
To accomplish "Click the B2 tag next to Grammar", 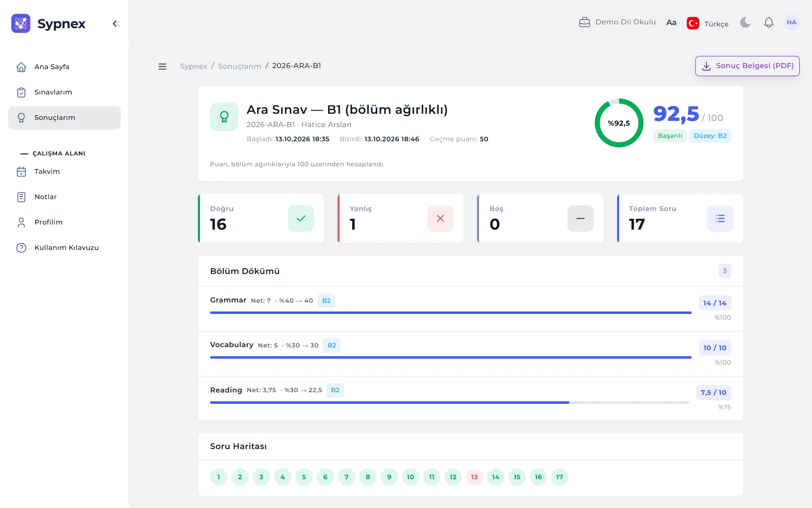I will pyautogui.click(x=326, y=301).
